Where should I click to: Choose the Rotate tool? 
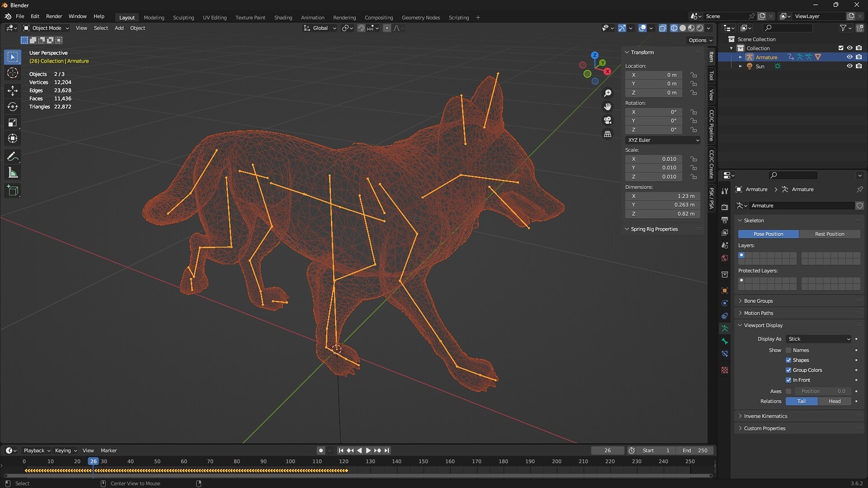pos(12,106)
